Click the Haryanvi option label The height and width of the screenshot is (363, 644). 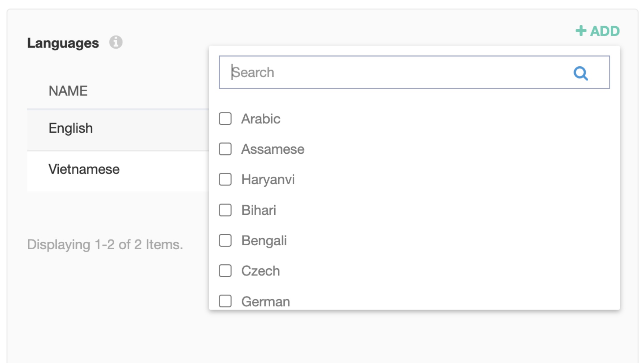[268, 180]
